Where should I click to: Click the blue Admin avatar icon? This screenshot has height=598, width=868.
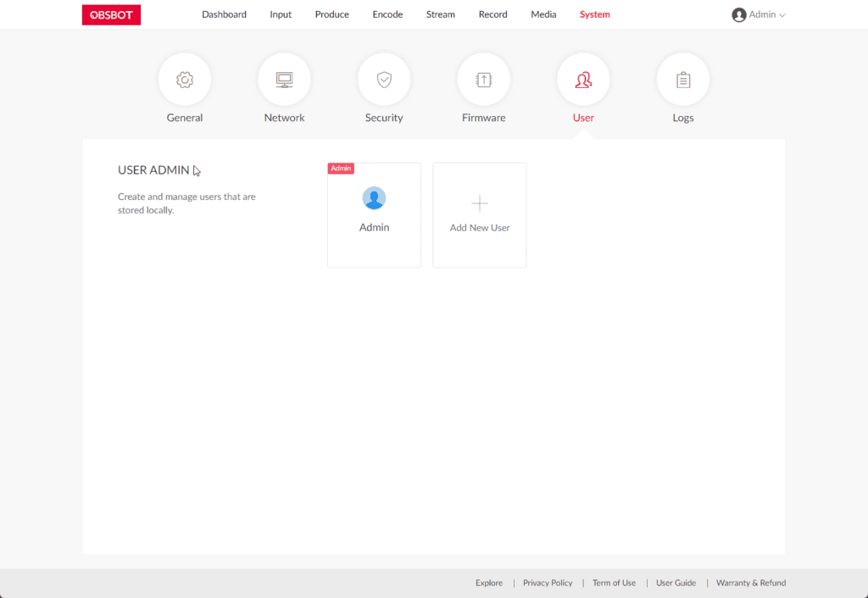tap(374, 198)
